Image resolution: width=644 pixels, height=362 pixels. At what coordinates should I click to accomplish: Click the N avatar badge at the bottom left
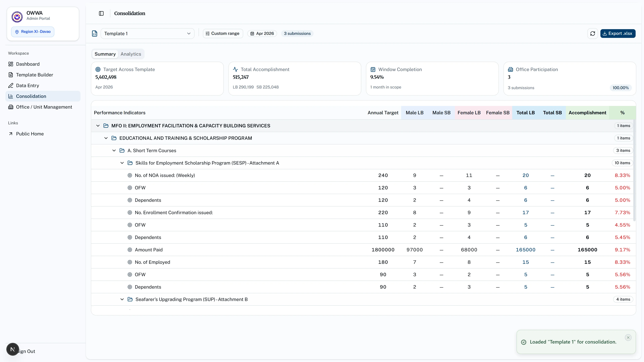click(13, 349)
